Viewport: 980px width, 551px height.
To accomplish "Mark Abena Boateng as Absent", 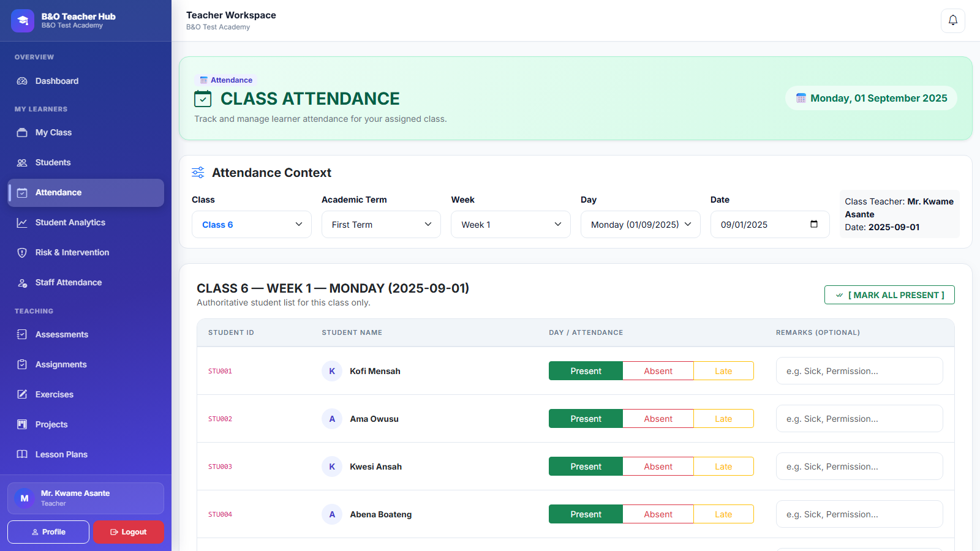I will (658, 514).
